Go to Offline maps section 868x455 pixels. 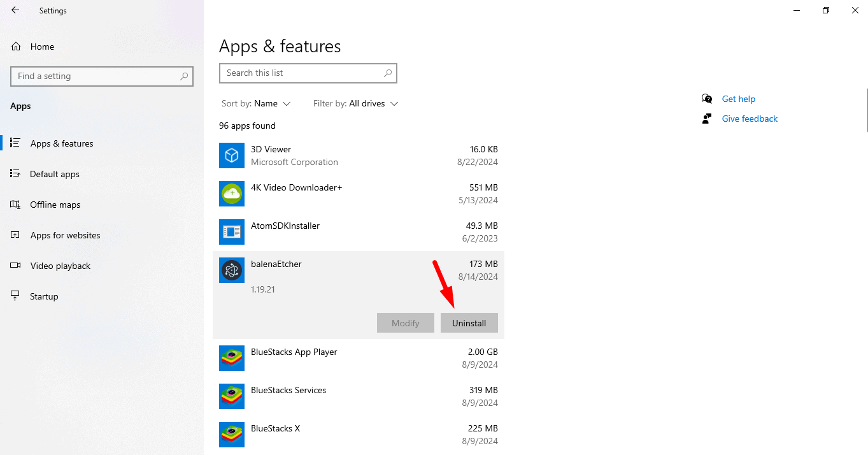pos(102,205)
